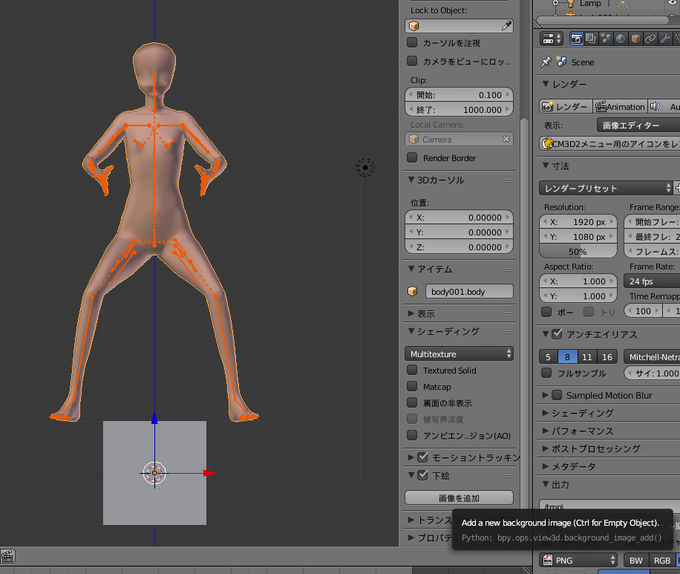Open the 画像エディター display dropdown
680x574 pixels.
(x=638, y=125)
